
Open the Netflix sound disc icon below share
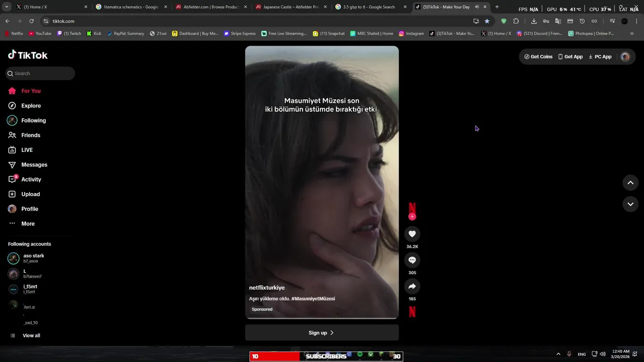tap(412, 312)
